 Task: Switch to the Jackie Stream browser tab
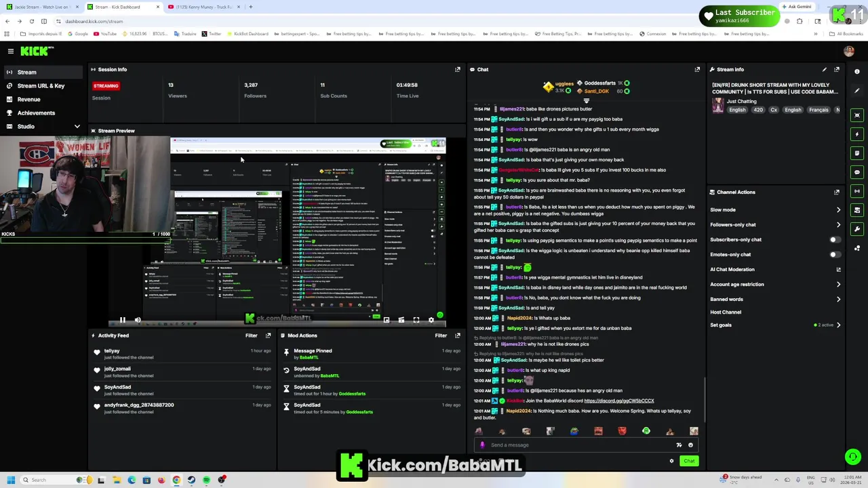[x=41, y=7]
